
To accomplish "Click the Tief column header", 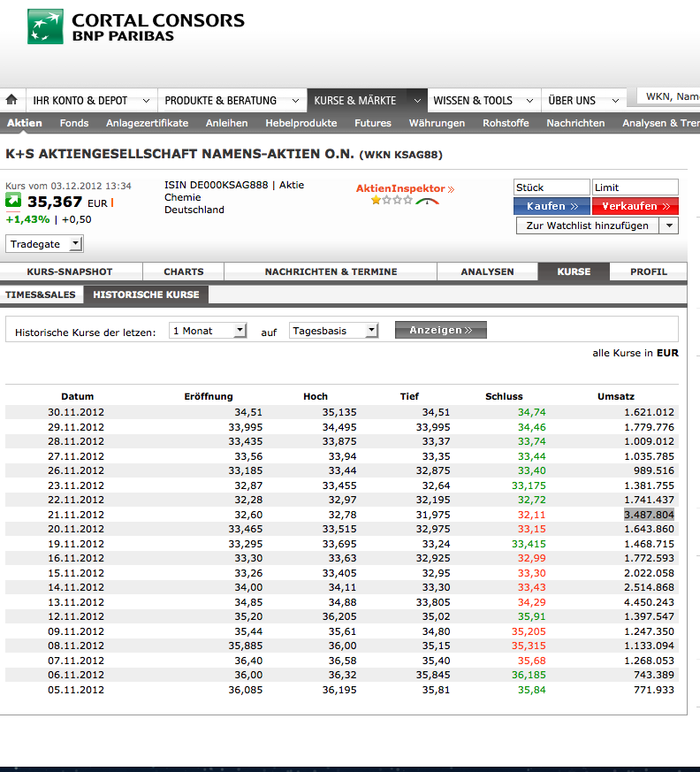I will pos(409,396).
